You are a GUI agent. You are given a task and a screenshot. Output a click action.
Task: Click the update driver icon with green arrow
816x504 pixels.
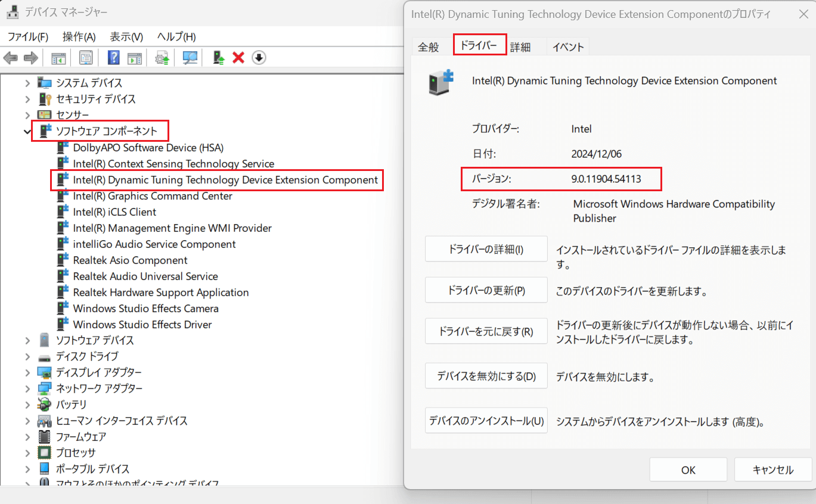coord(219,58)
